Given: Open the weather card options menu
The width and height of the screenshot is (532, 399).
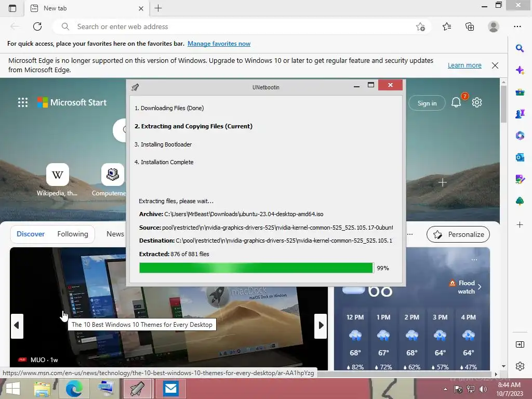Looking at the screenshot, I should click(474, 260).
